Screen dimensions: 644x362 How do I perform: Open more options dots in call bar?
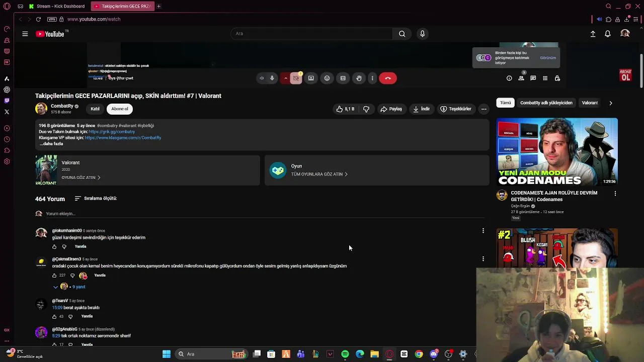point(372,78)
